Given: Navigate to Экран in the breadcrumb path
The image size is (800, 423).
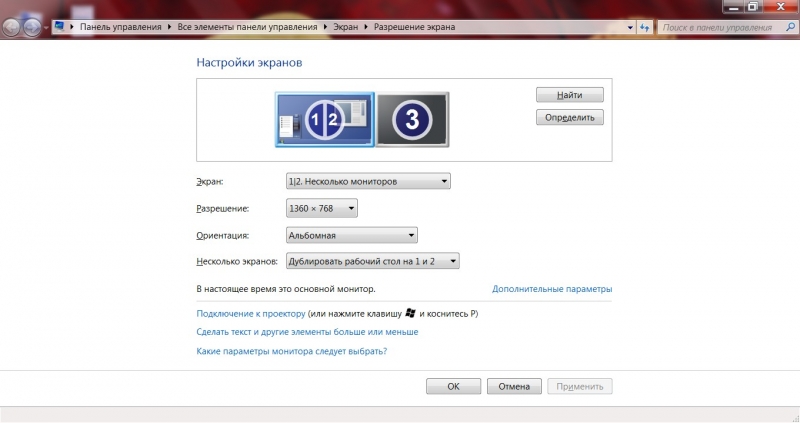Looking at the screenshot, I should click(x=346, y=27).
